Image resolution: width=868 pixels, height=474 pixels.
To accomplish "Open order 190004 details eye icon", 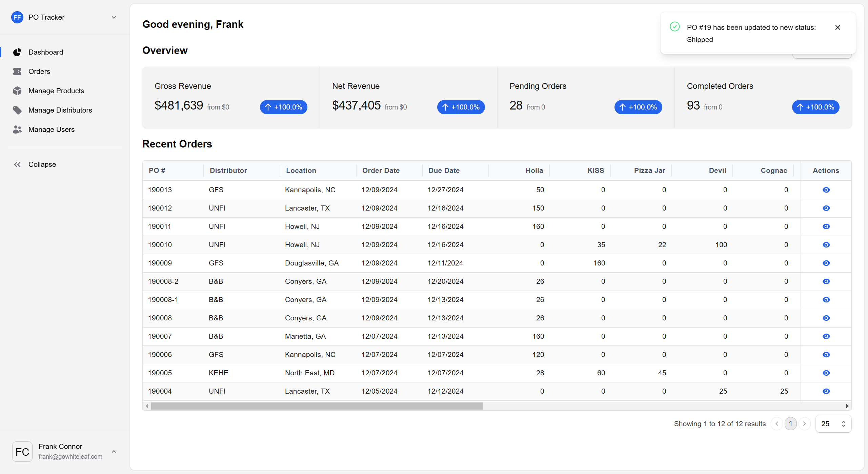I will point(826,391).
